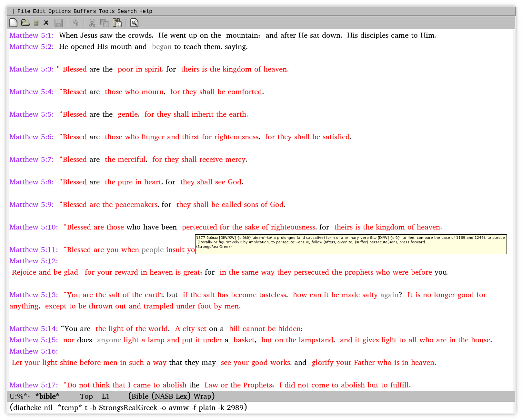Click the X icon to close buffer
Screen dimensions: 522x420
click(46, 23)
